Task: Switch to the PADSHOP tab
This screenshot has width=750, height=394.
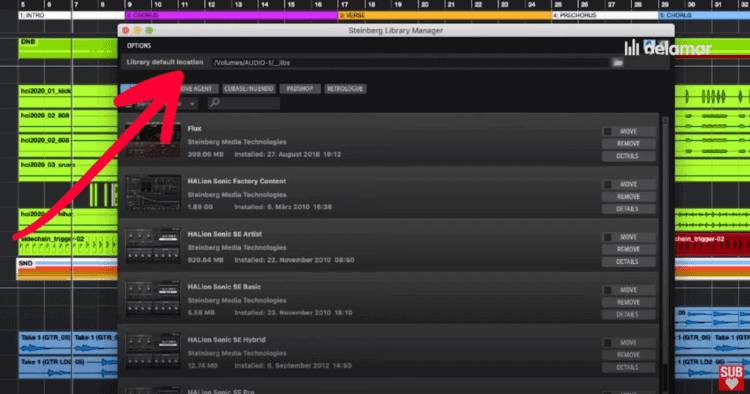Action: click(300, 89)
